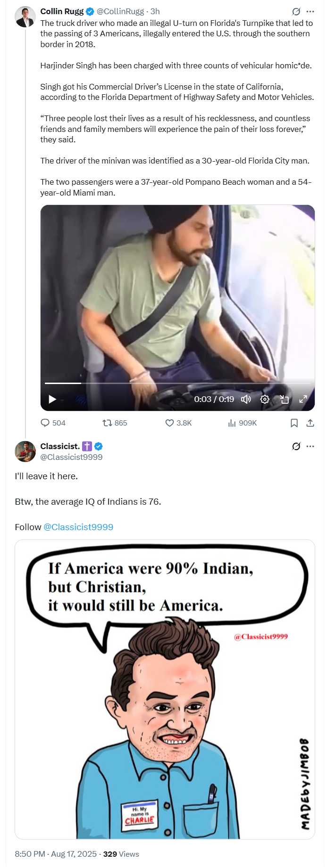The width and height of the screenshot is (327, 868).
Task: Open more options menu on Classicist's post
Action: (x=310, y=446)
